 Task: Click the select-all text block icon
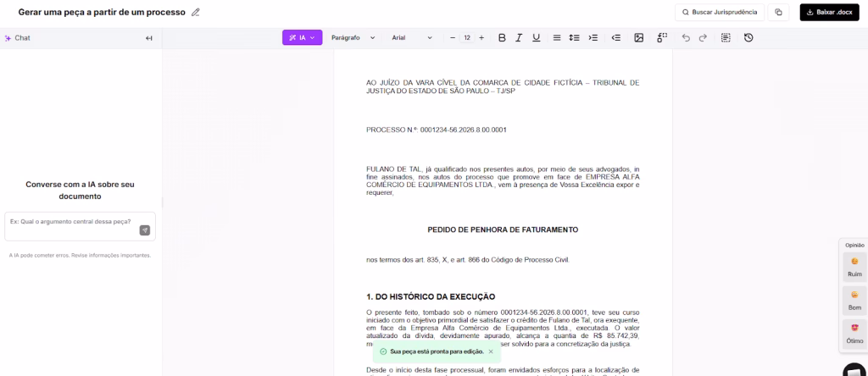coord(726,37)
